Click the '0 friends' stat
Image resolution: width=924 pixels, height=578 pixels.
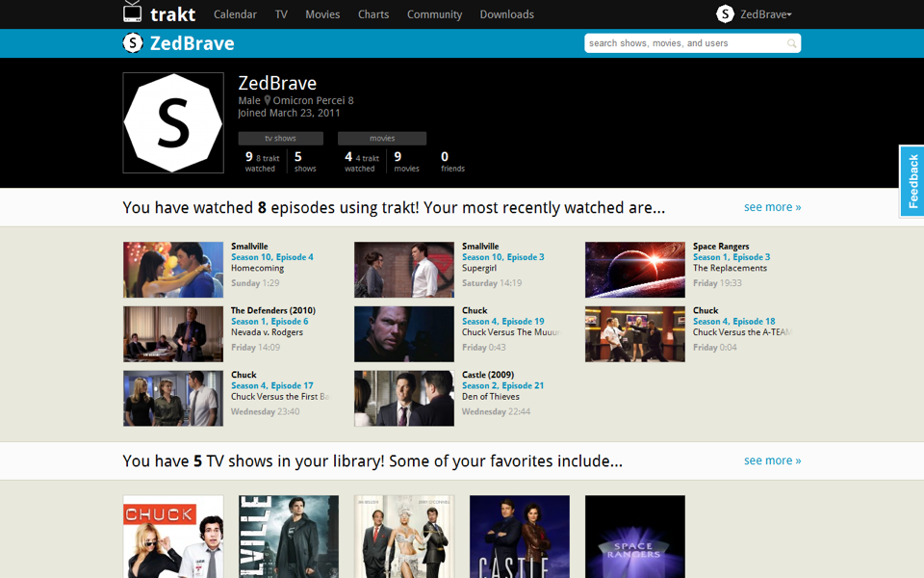click(452, 161)
